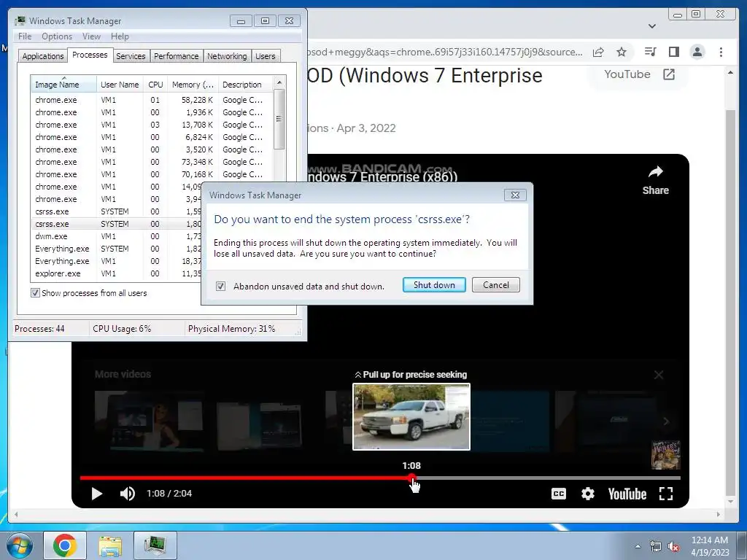Screen dimensions: 747x560
Task: Close the csrss.exe confirmation dialog
Action: click(515, 195)
